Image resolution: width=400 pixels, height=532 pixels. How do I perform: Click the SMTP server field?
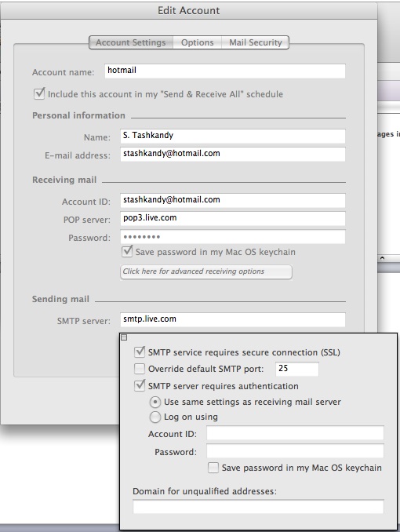233,319
